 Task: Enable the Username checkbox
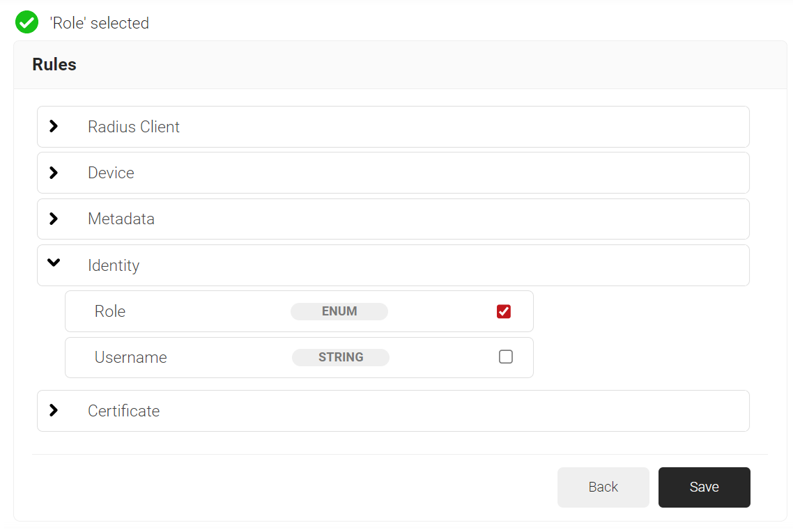[x=506, y=357]
